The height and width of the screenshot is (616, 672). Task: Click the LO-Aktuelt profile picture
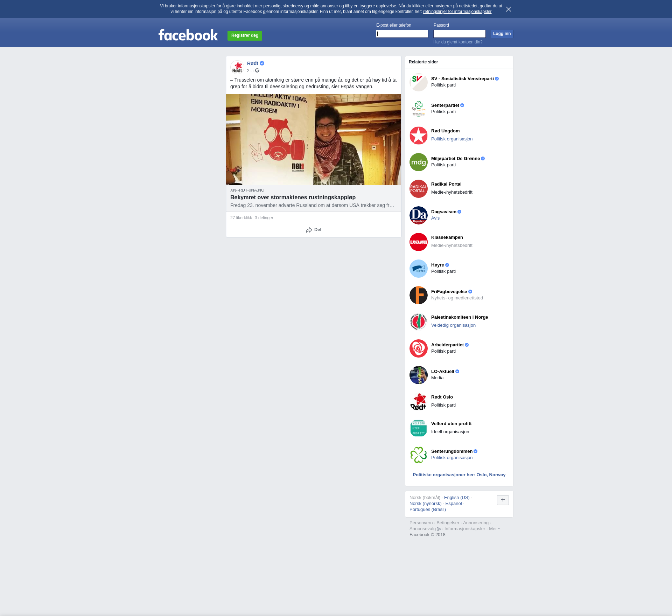[419, 375]
